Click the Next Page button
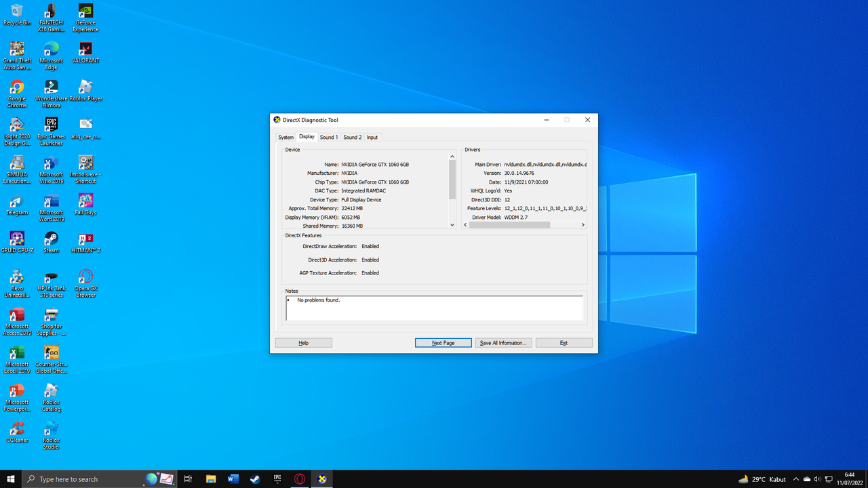The height and width of the screenshot is (488, 868). click(443, 343)
